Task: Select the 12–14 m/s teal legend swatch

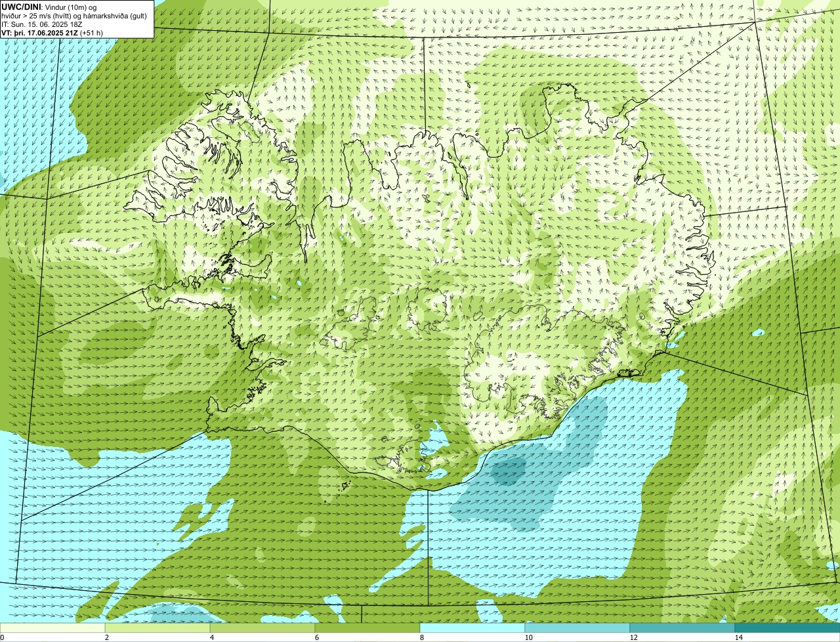Action: point(682,628)
